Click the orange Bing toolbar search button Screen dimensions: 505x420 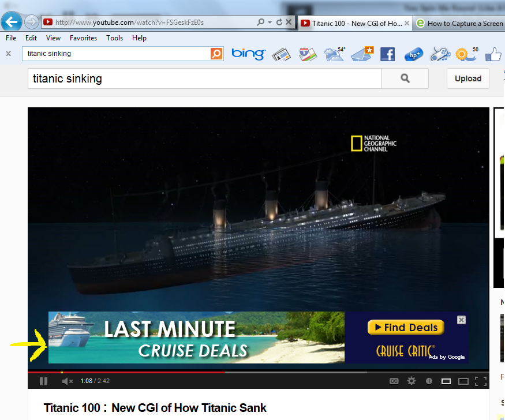click(216, 54)
